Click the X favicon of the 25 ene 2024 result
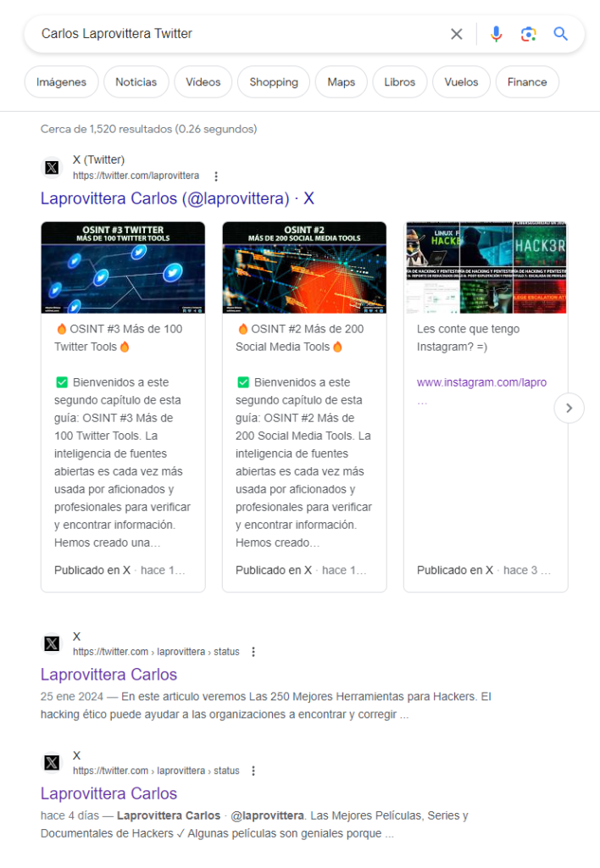Image resolution: width=600 pixels, height=868 pixels. 52,643
